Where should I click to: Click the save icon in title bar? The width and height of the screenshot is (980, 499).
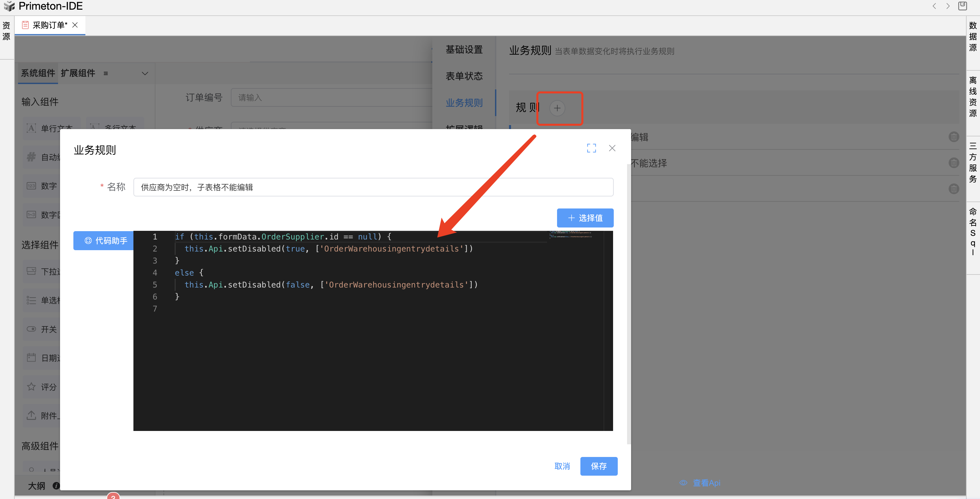(x=962, y=6)
